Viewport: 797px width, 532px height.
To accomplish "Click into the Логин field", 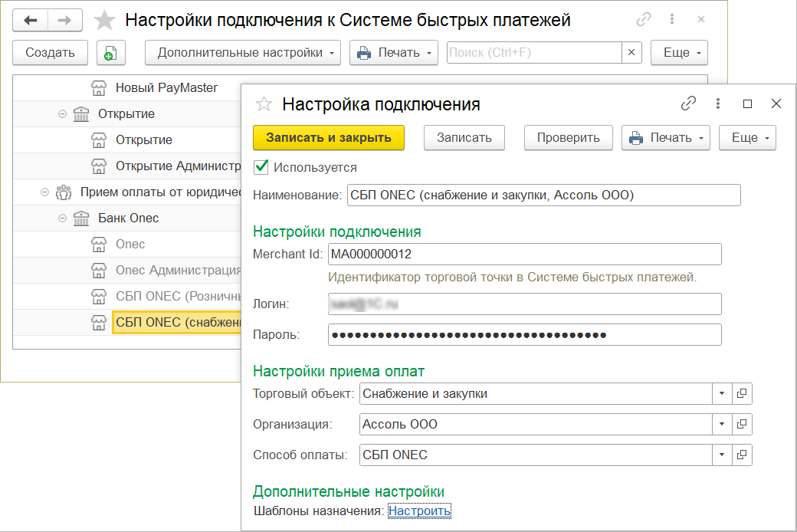I will point(524,304).
